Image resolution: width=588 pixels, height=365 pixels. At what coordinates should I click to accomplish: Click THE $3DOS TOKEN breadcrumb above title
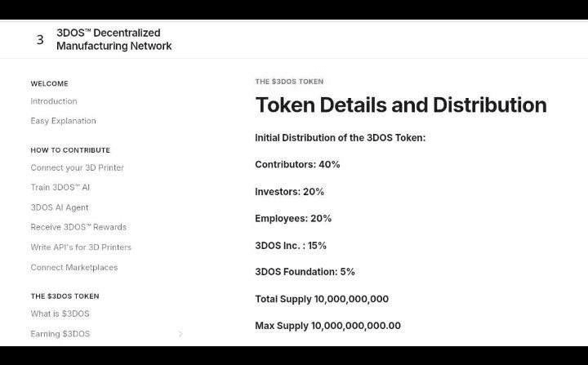click(289, 82)
